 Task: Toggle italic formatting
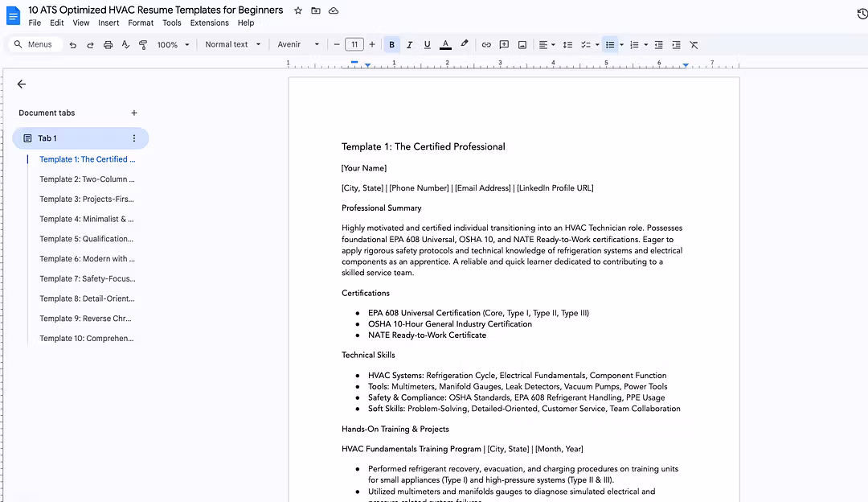(410, 45)
